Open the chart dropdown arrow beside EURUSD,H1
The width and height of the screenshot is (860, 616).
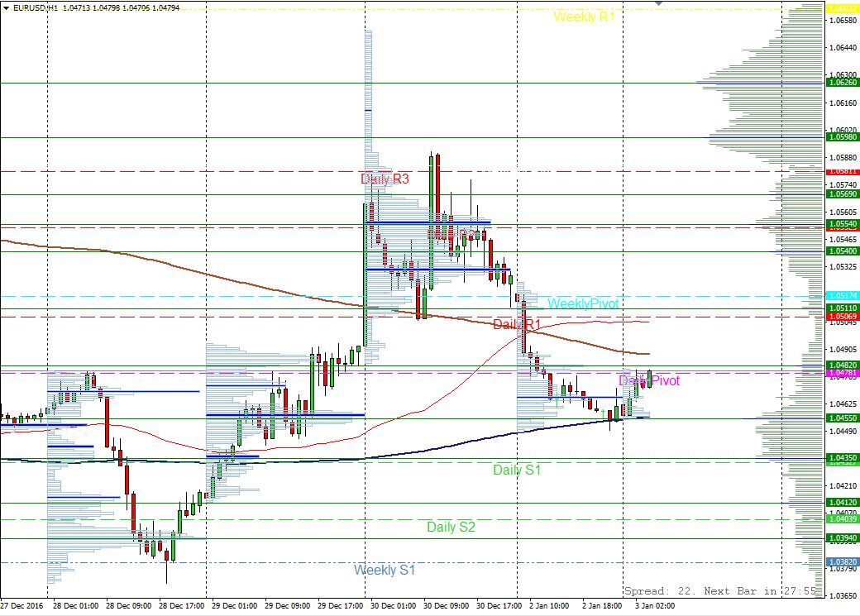6,7
